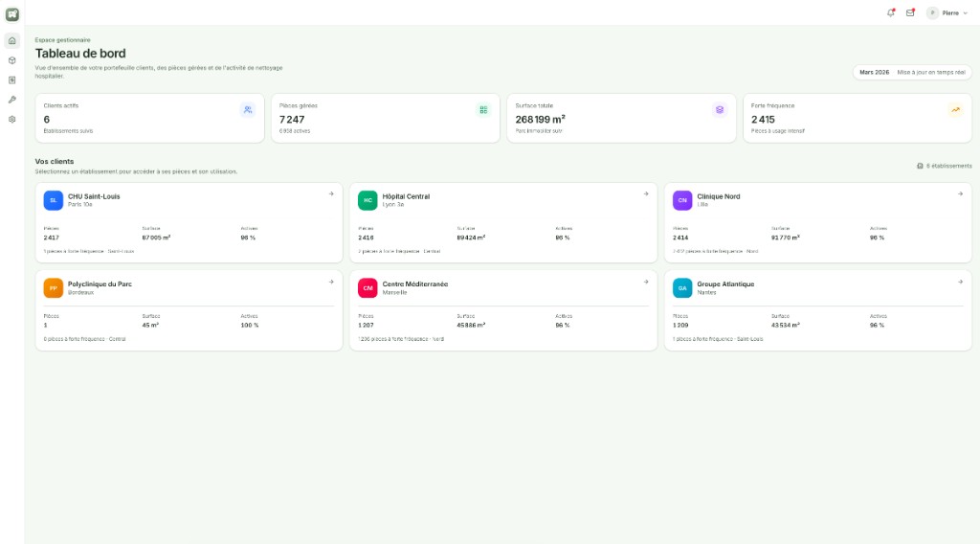Image resolution: width=980 pixels, height=544 pixels.
Task: Click the Espace gestionnaire breadcrumb text
Action: 62,40
